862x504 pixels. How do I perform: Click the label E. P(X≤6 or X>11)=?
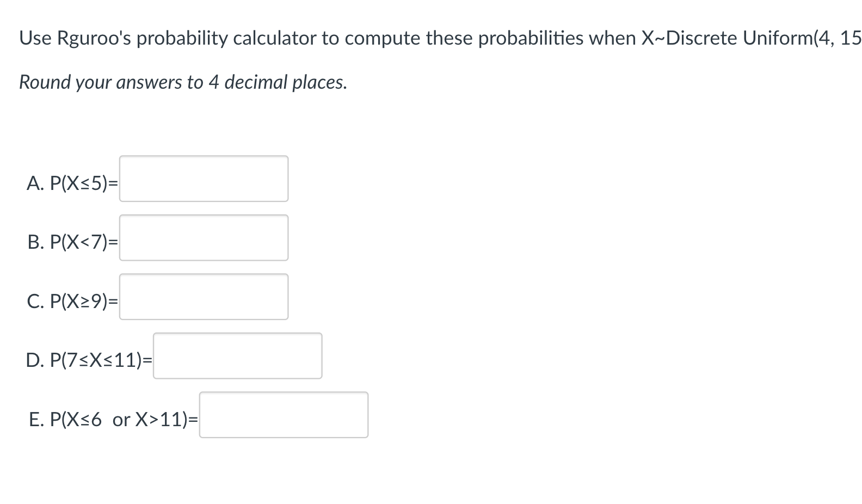(x=113, y=420)
